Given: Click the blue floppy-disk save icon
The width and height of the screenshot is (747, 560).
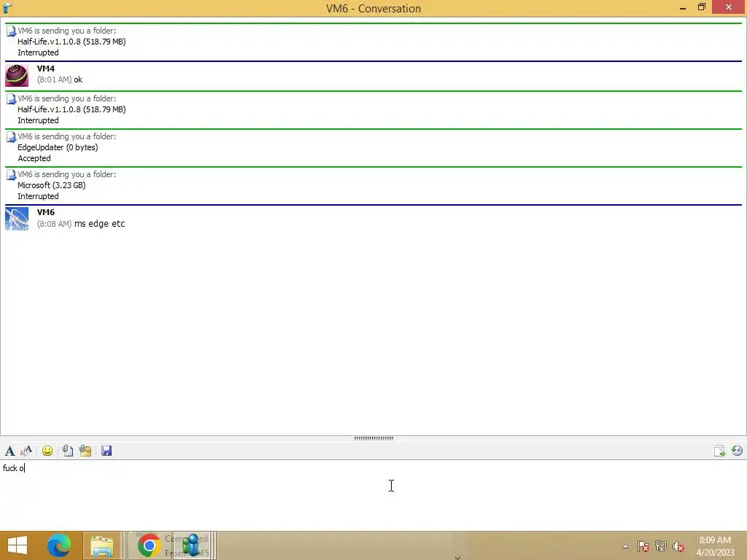Looking at the screenshot, I should tap(107, 451).
